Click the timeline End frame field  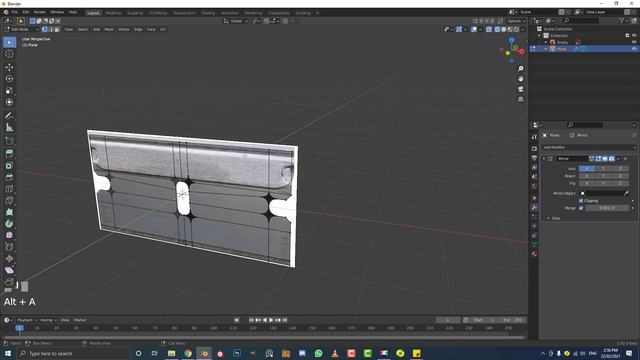tap(513, 320)
